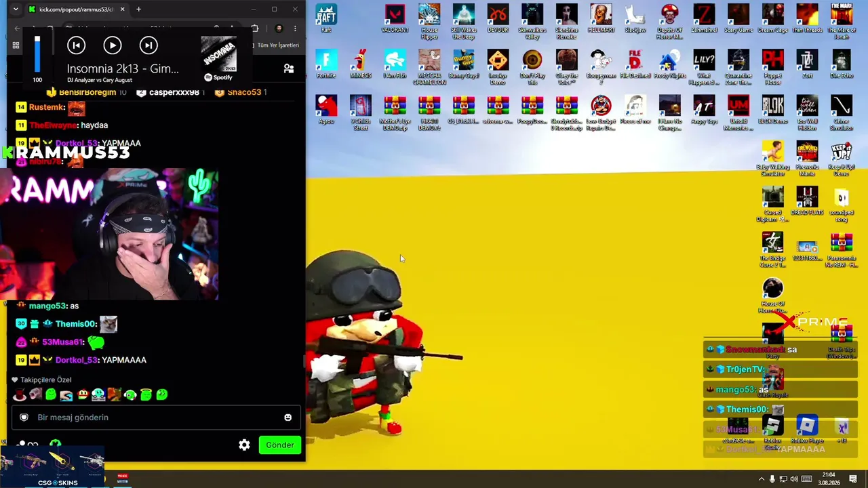Select the Bunny Guys! desktop icon
The width and height of the screenshot is (868, 488).
click(464, 64)
